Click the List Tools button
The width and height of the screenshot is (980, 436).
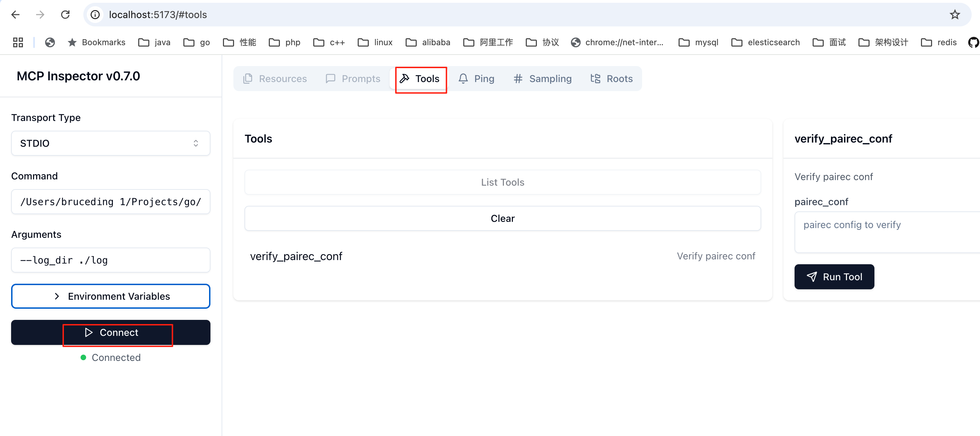click(x=502, y=183)
